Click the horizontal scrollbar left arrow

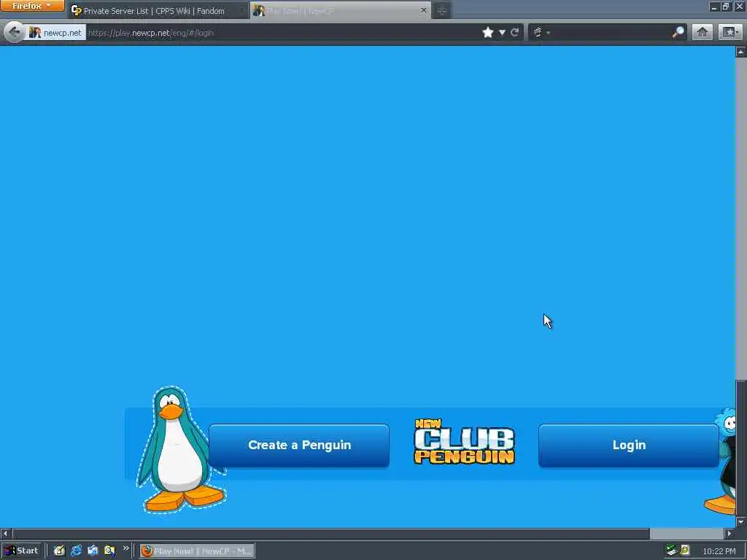point(5,534)
